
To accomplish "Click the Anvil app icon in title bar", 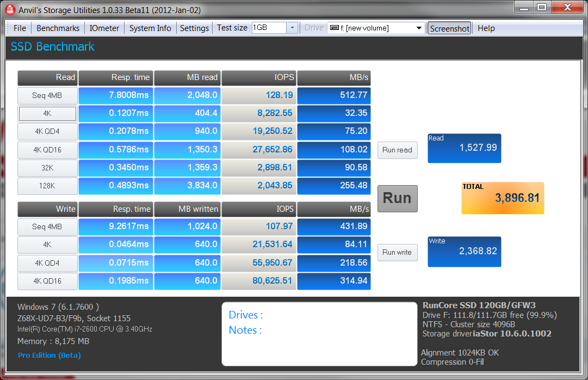I will [9, 9].
